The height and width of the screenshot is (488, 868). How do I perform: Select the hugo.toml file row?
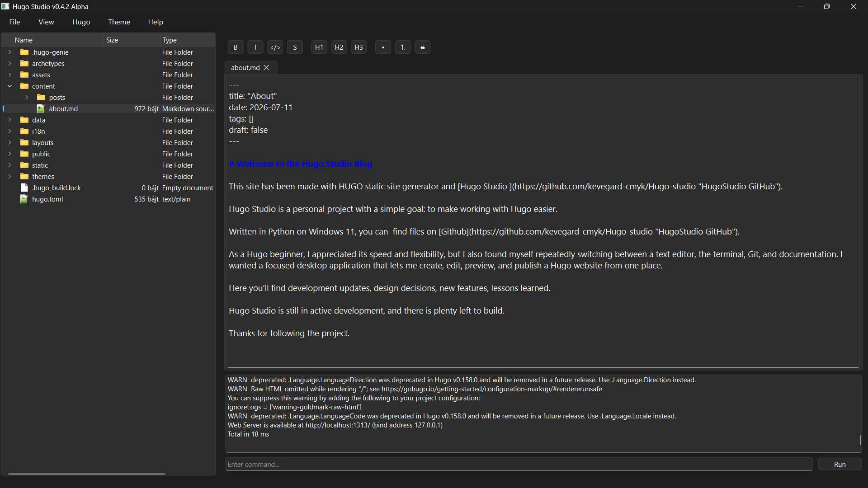[108, 199]
